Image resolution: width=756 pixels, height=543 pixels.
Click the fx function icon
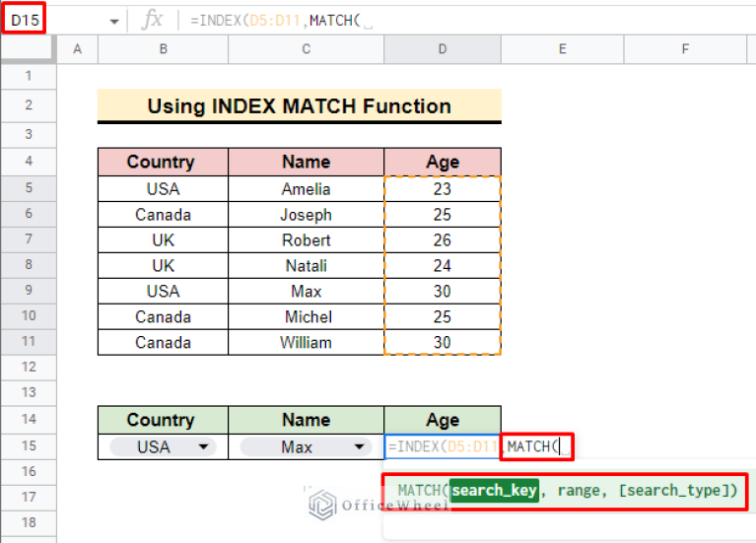(153, 20)
